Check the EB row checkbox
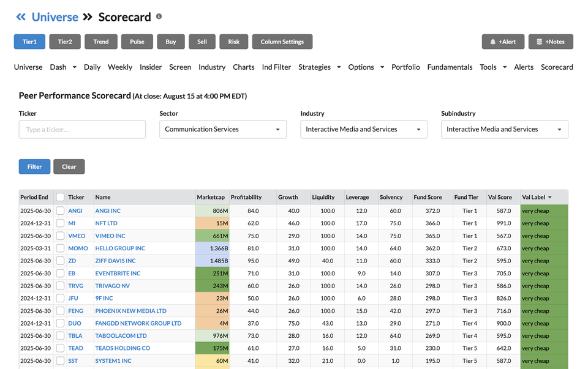The image size is (588, 369). (60, 274)
